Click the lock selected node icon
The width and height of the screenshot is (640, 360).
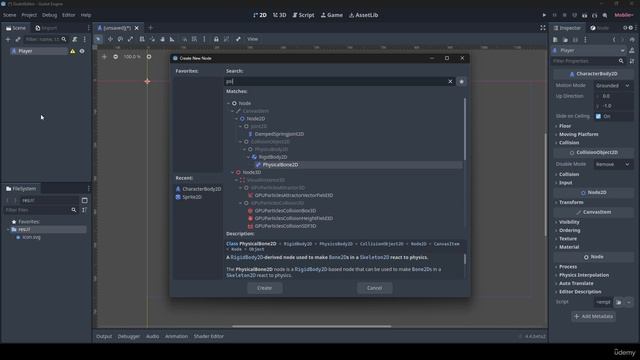click(x=216, y=39)
